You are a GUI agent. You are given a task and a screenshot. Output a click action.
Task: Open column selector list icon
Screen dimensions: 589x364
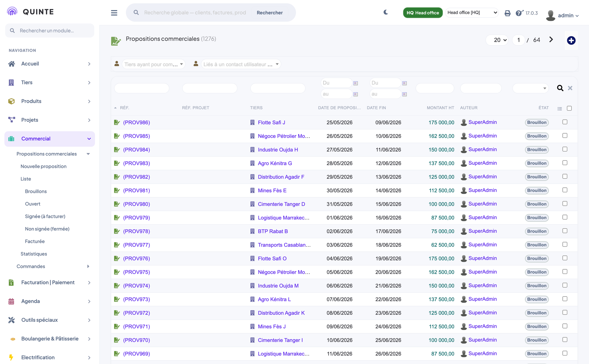point(560,109)
